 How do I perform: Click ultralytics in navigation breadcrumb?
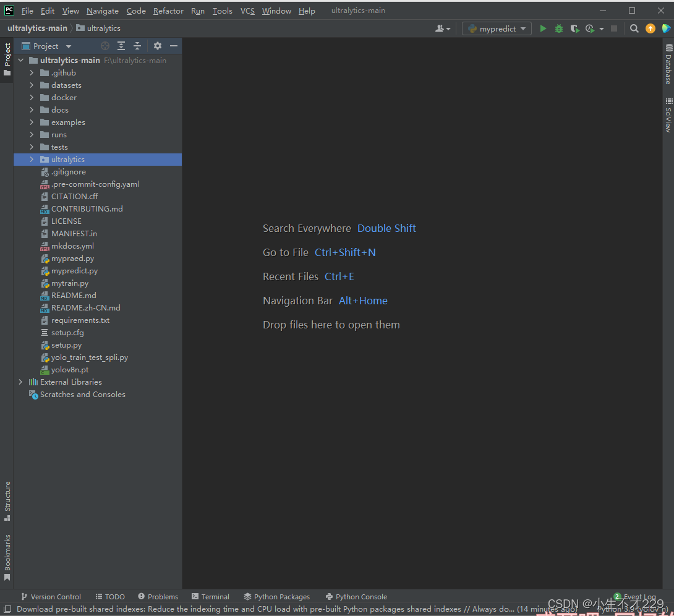[x=98, y=28]
